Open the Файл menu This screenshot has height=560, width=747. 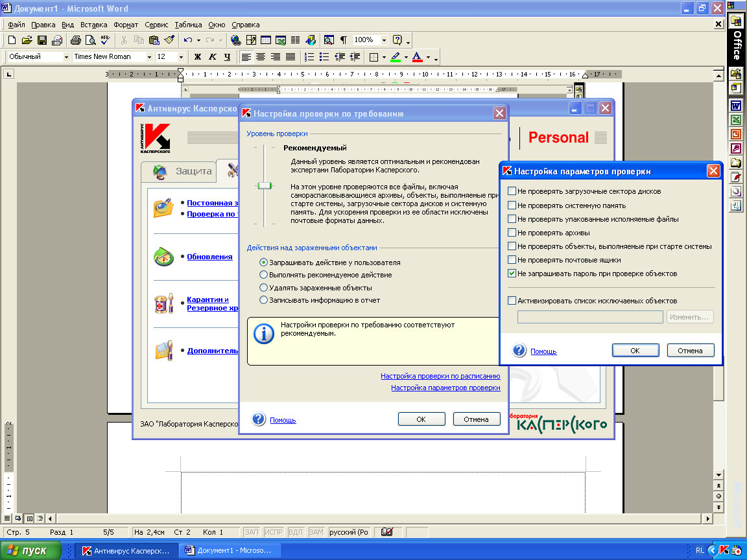pyautogui.click(x=16, y=25)
